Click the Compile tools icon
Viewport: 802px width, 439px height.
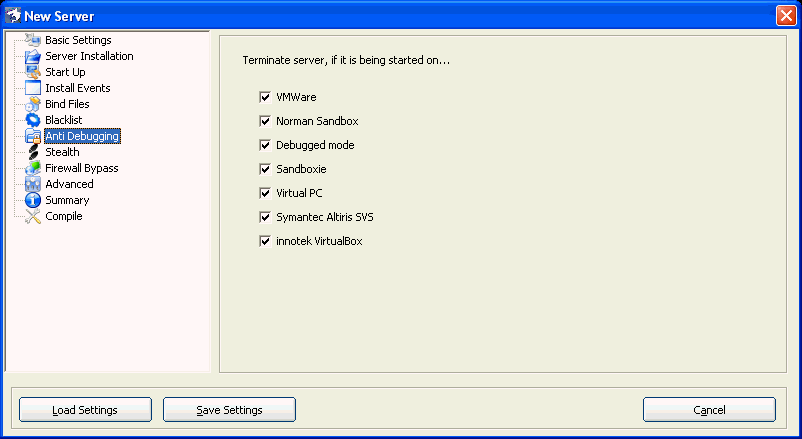pos(32,216)
